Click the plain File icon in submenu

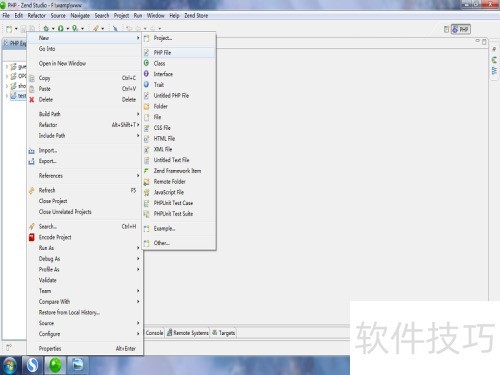[x=146, y=117]
